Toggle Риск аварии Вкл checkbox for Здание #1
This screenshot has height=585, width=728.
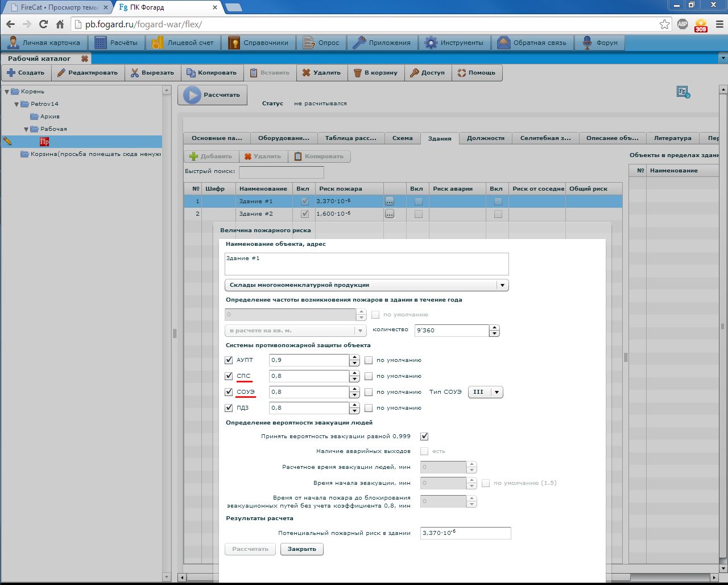[419, 201]
